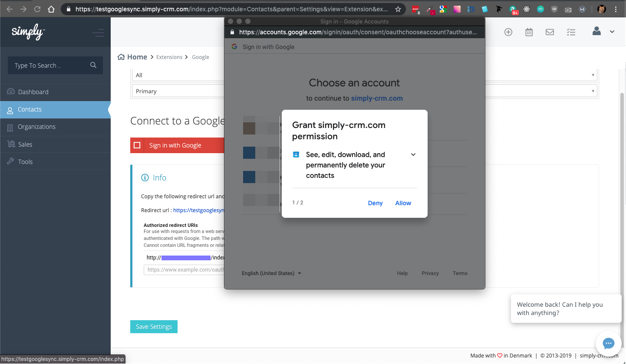Screen dimensions: 626x364
Task: Click the Organizations building icon
Action: point(10,127)
